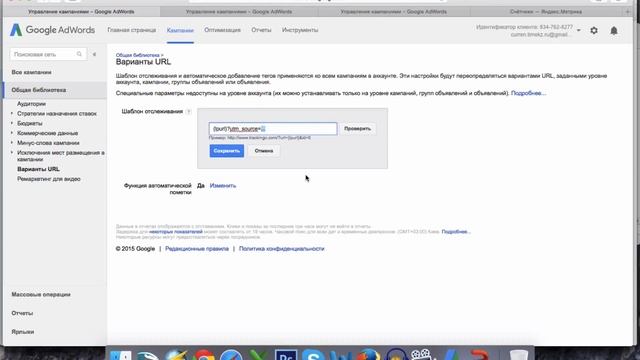The image size is (640, 360).
Task: Open the Инструменты tab
Action: [300, 30]
